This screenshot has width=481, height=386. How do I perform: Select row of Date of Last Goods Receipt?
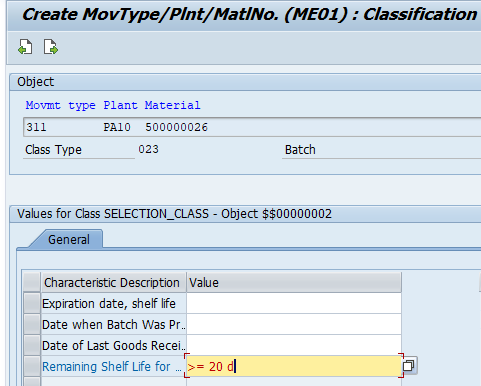pyautogui.click(x=32, y=345)
